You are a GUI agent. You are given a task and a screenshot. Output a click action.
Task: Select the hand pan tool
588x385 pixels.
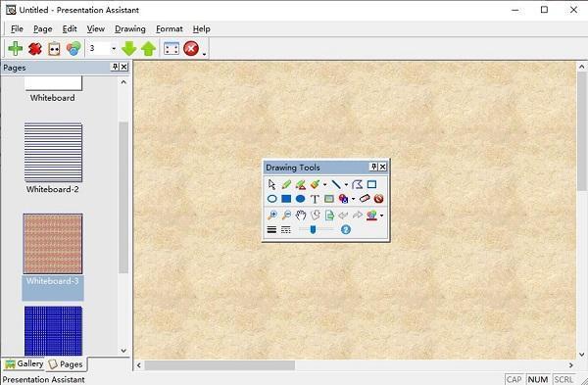(301, 216)
